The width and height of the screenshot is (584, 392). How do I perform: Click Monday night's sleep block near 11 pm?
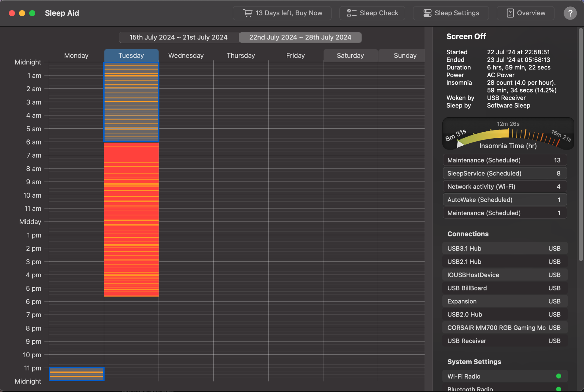click(77, 374)
